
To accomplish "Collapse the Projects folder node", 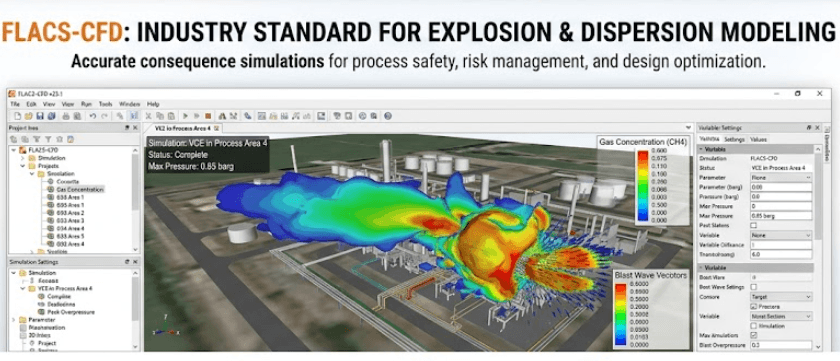I will [x=22, y=166].
